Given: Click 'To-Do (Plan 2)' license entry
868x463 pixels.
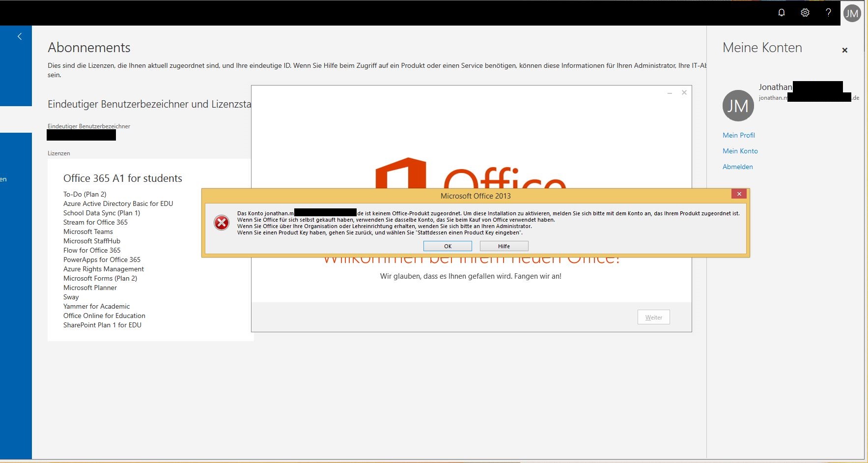Looking at the screenshot, I should coord(84,194).
